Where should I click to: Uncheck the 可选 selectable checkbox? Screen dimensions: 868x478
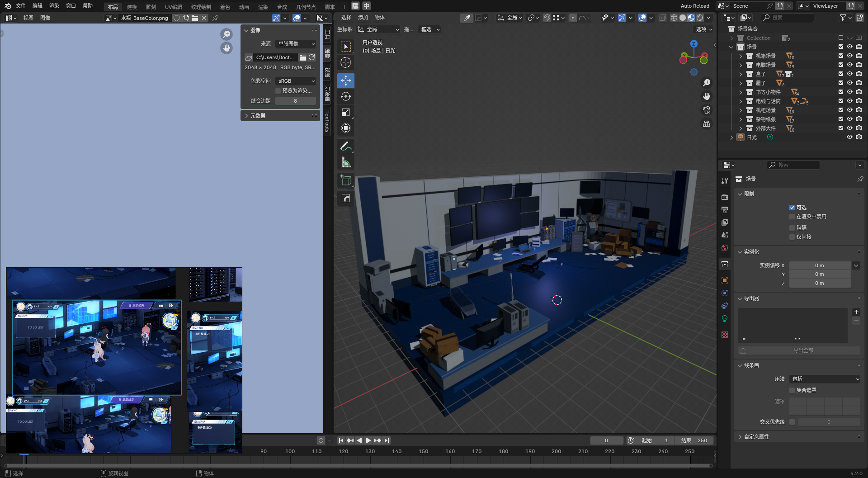coord(792,208)
